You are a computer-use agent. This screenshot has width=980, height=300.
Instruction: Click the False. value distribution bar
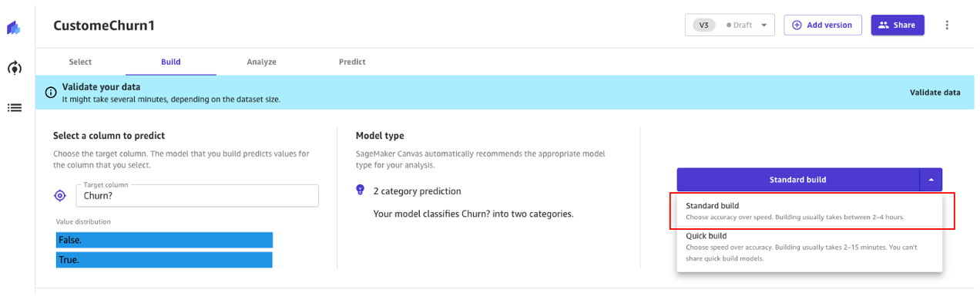[x=164, y=240]
